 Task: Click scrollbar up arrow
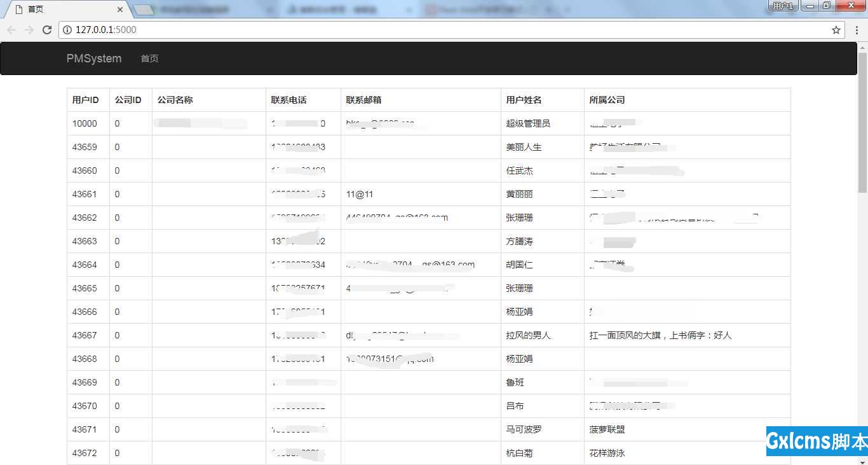[x=862, y=47]
